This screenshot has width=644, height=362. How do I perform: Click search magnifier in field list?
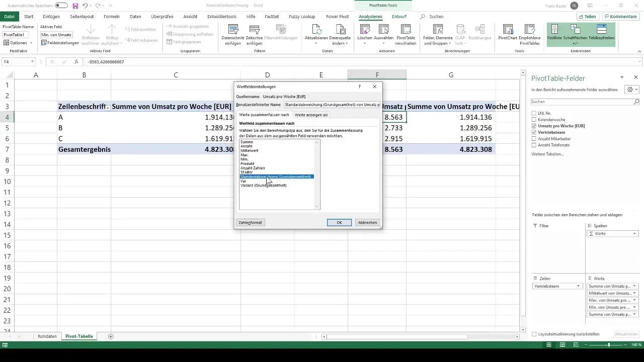pos(636,102)
